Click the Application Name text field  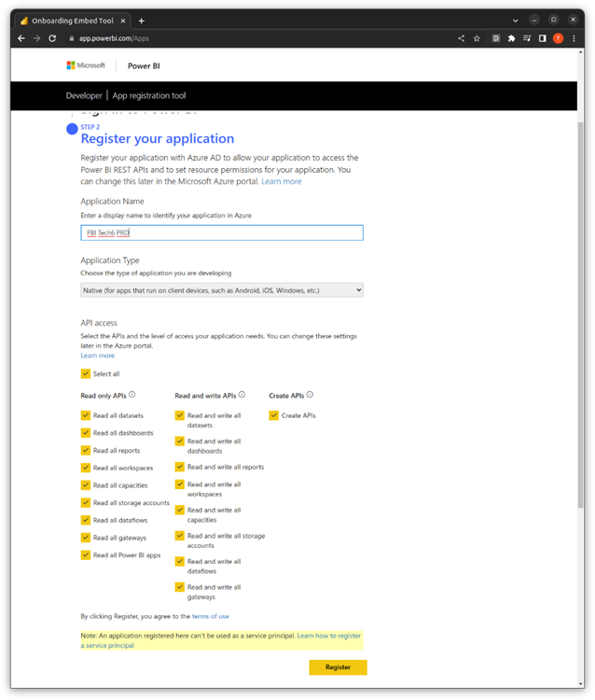coord(222,232)
